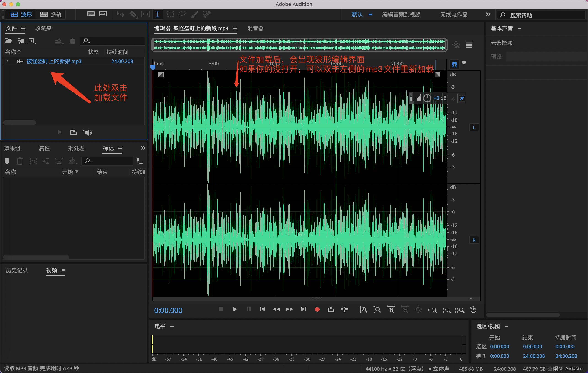Viewport: 588px width, 373px height.
Task: Click the Open File folder icon
Action: pos(8,41)
